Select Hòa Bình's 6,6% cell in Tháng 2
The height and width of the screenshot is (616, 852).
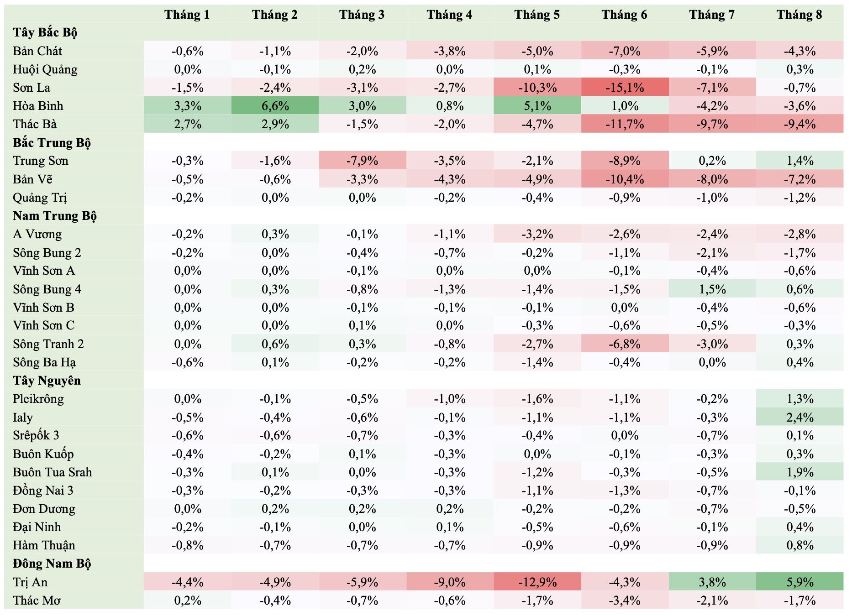tap(275, 106)
